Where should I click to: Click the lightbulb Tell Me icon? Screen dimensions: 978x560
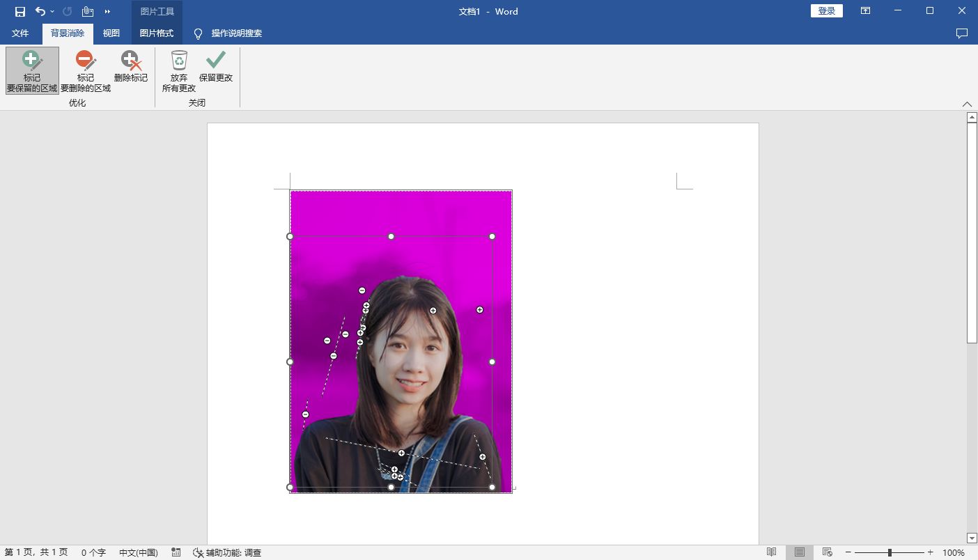[198, 33]
